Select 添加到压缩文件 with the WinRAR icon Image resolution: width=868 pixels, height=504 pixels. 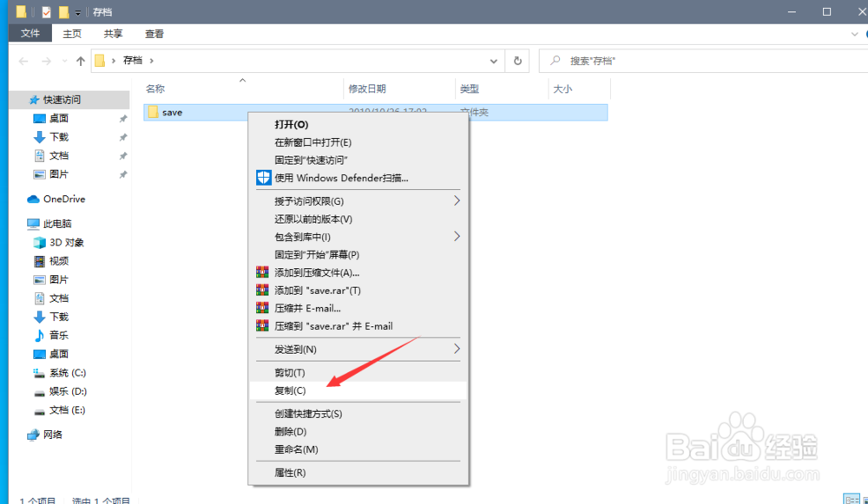pos(263,272)
